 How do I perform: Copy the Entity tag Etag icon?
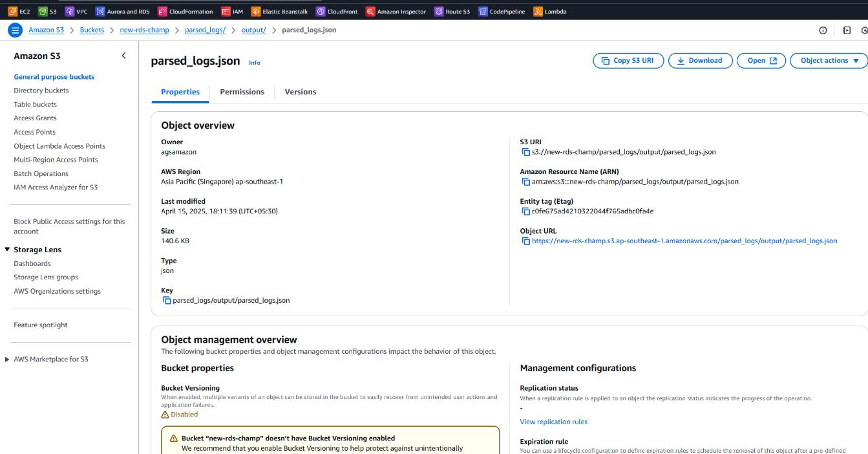coord(525,211)
